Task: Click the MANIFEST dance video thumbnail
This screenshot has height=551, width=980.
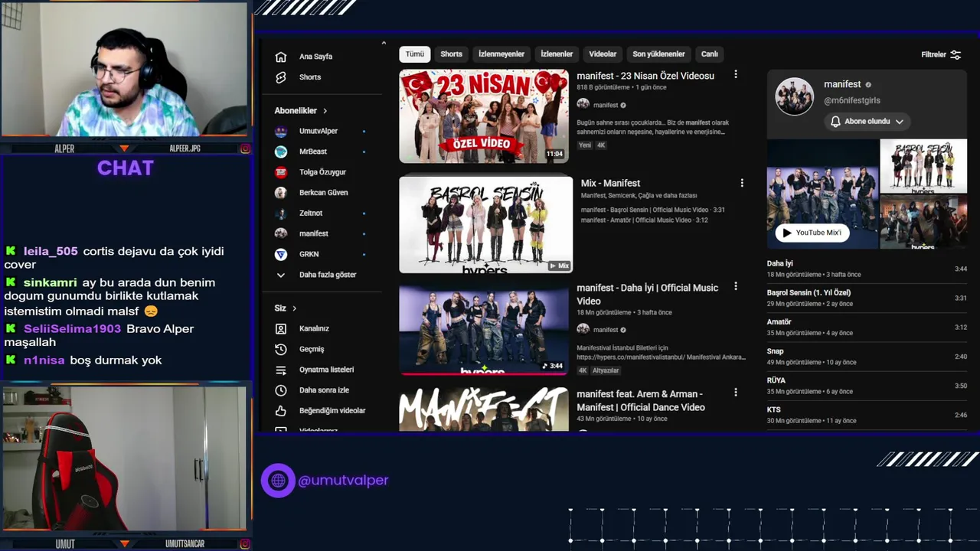Action: coord(484,409)
